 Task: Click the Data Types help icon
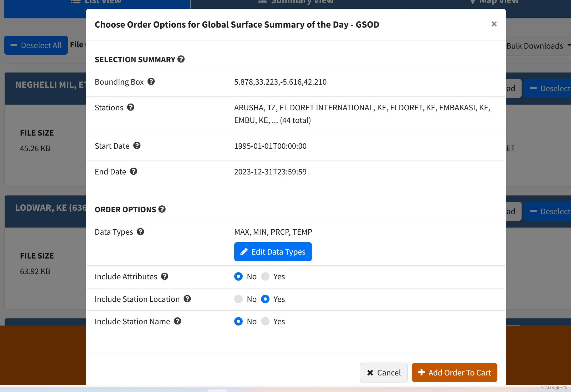[x=140, y=232]
